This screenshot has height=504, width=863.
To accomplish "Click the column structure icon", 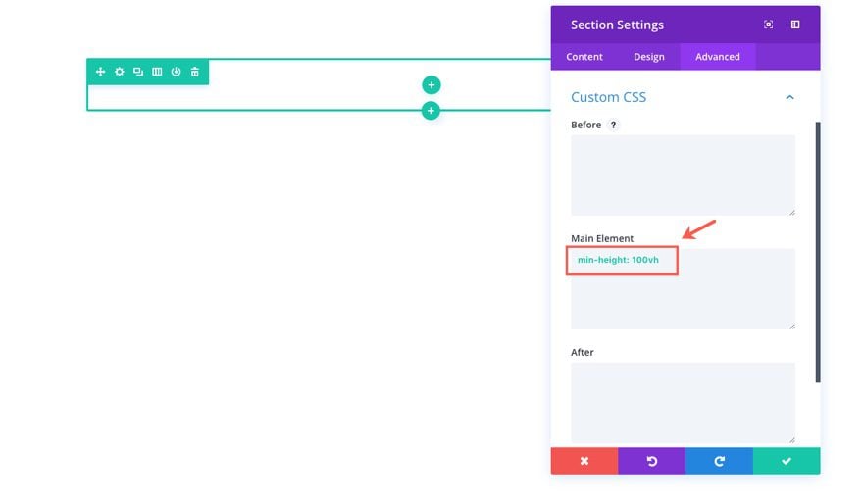I will [157, 72].
